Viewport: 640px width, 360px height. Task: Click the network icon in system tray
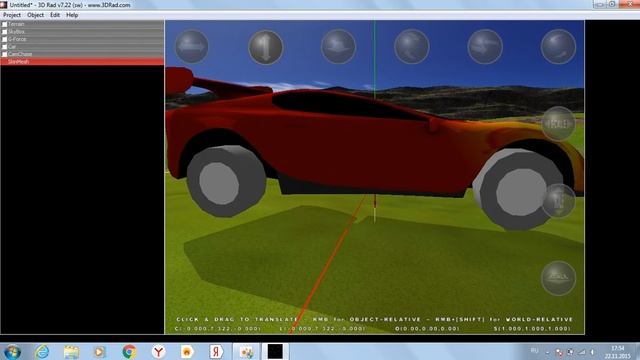point(582,352)
